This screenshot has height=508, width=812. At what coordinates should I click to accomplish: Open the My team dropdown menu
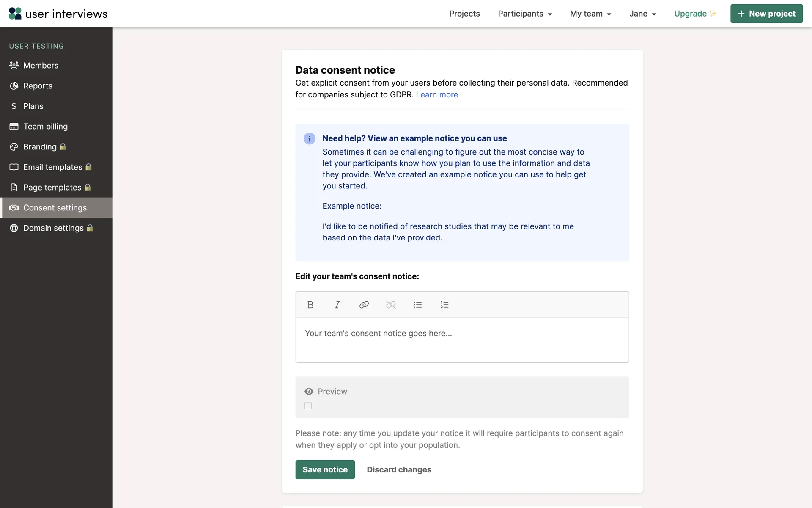pos(590,14)
